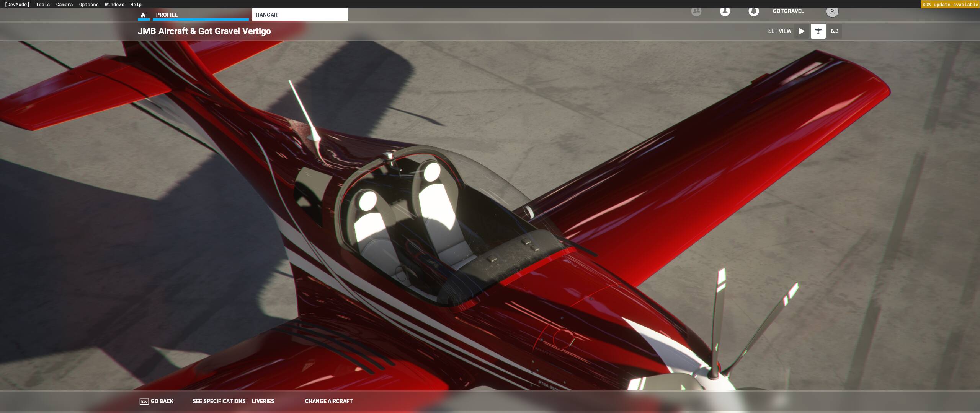Select external aircraft view icon

click(x=818, y=31)
